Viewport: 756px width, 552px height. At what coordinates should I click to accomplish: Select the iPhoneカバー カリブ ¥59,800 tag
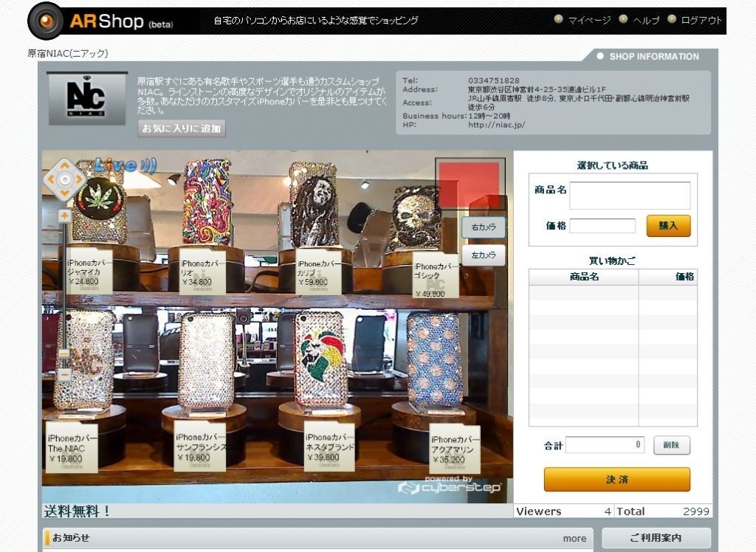pos(319,272)
